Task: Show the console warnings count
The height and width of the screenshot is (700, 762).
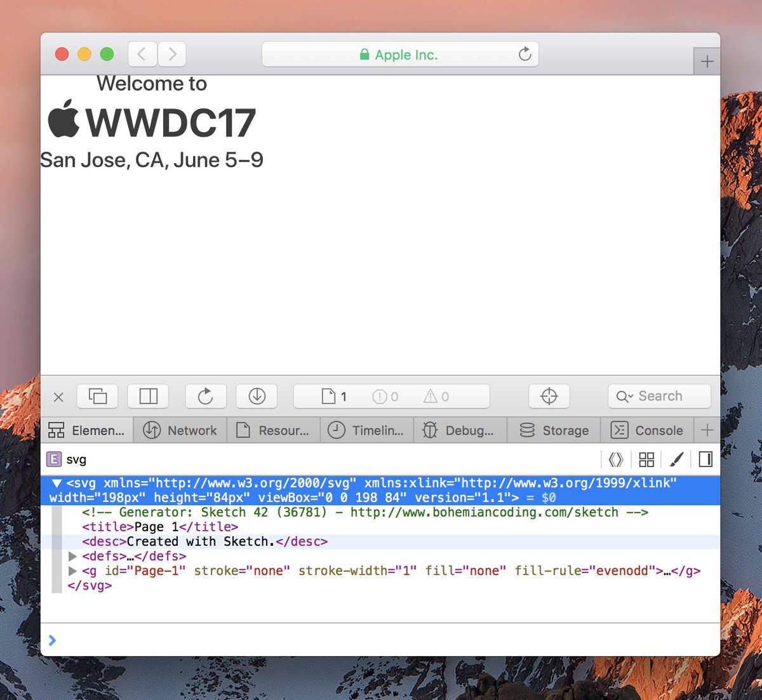Action: [x=436, y=397]
